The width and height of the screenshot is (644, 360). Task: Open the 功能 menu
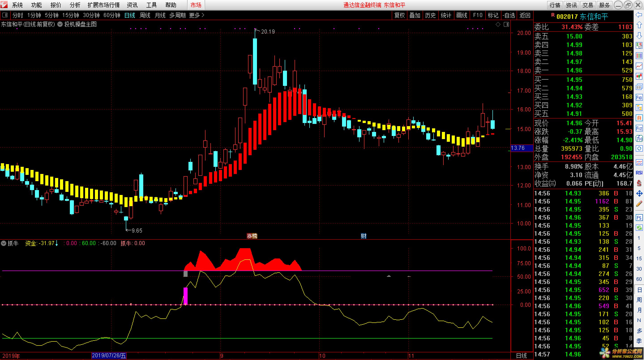(36, 5)
